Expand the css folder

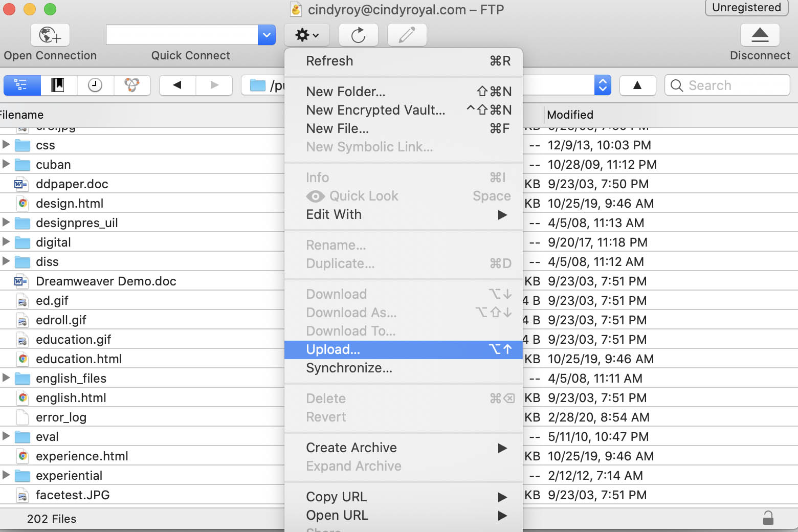(x=6, y=145)
